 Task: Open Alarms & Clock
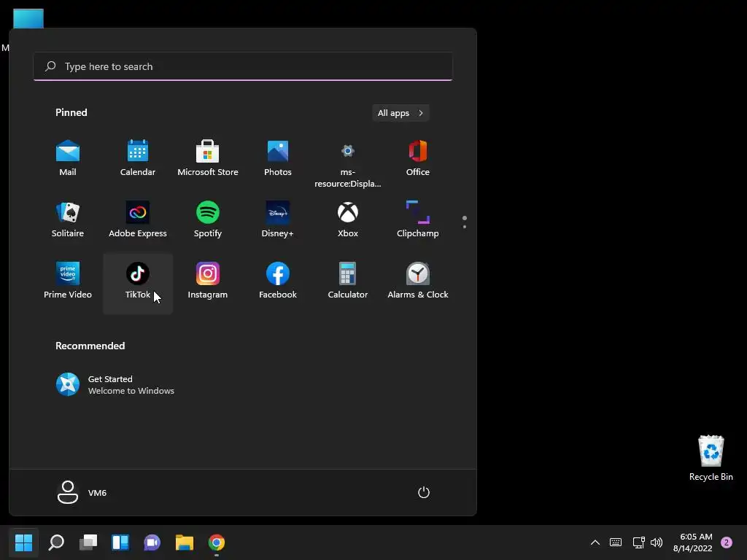(418, 282)
